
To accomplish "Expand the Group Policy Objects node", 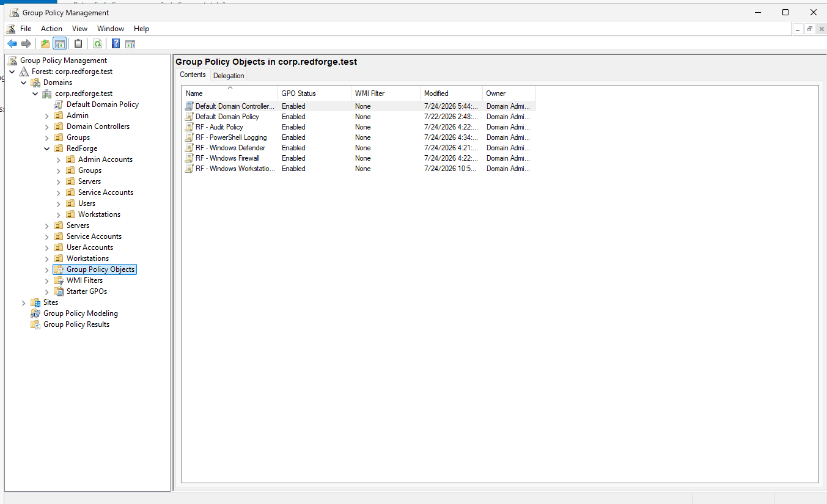I will [x=47, y=269].
